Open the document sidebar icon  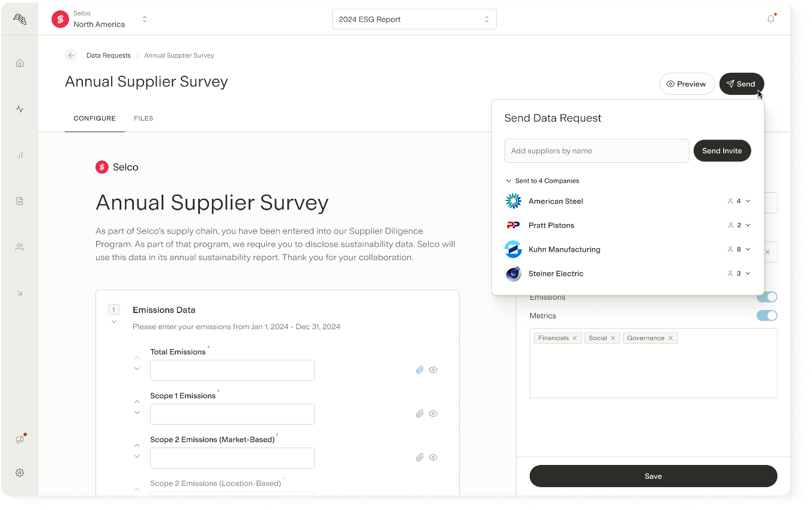point(20,201)
